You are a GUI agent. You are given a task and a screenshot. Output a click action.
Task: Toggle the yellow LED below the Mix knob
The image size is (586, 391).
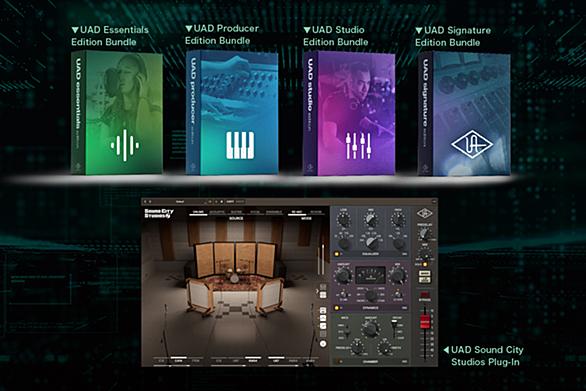coord(425,264)
